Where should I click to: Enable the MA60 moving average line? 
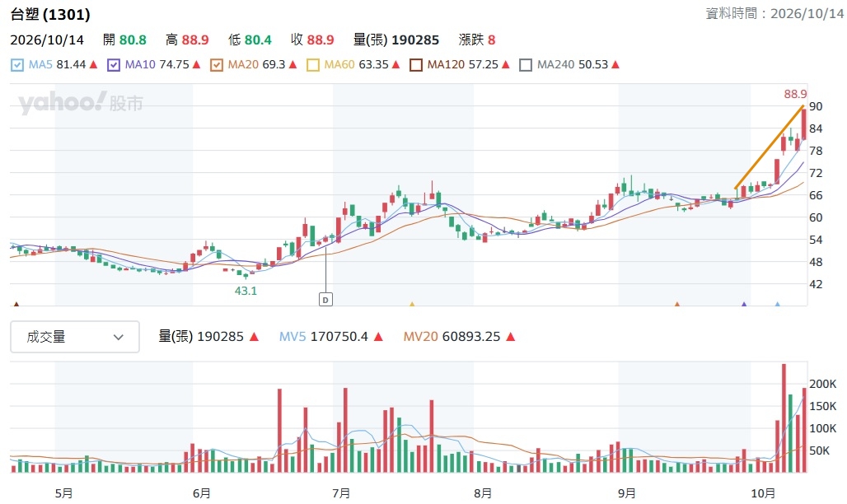point(313,65)
